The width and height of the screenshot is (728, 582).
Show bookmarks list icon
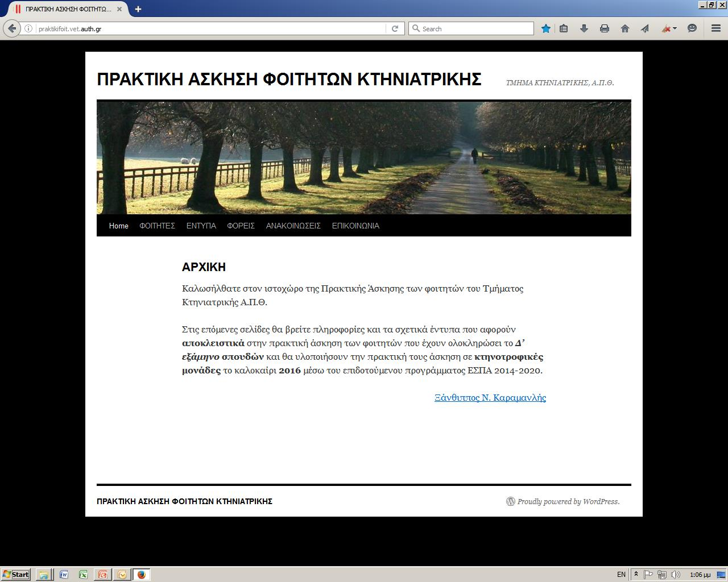pyautogui.click(x=564, y=28)
